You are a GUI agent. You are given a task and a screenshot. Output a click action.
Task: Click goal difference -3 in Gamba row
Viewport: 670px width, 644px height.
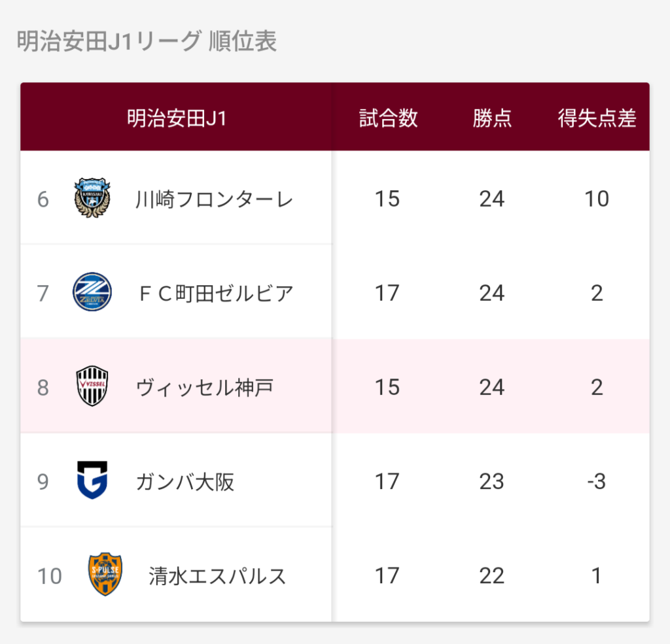597,481
